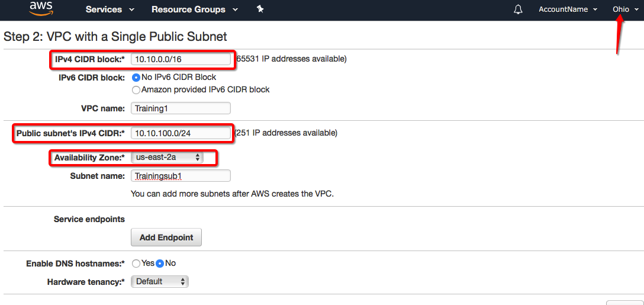
Task: Click the Add Endpoint button
Action: (x=166, y=237)
